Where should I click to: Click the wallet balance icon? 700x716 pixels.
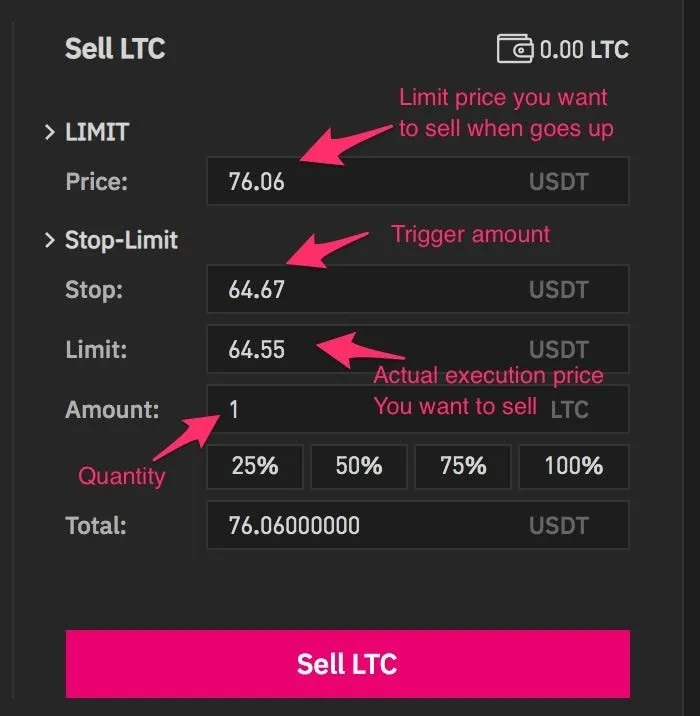[x=515, y=48]
